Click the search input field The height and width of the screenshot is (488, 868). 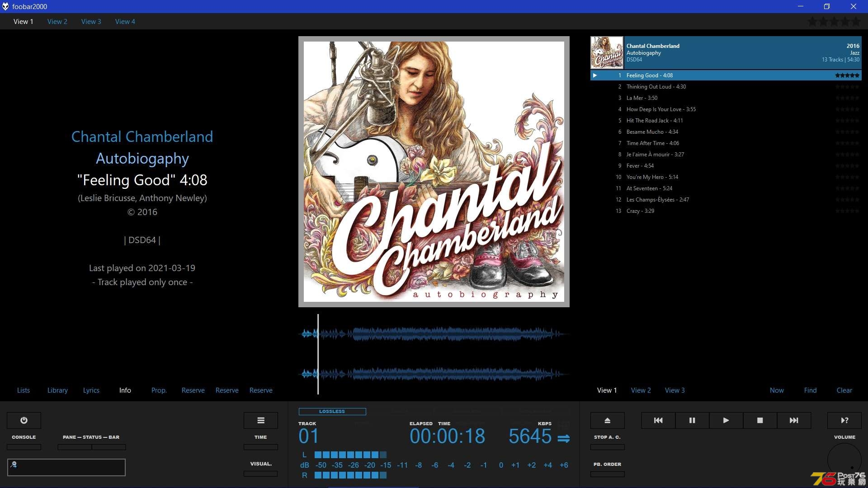[x=66, y=467]
